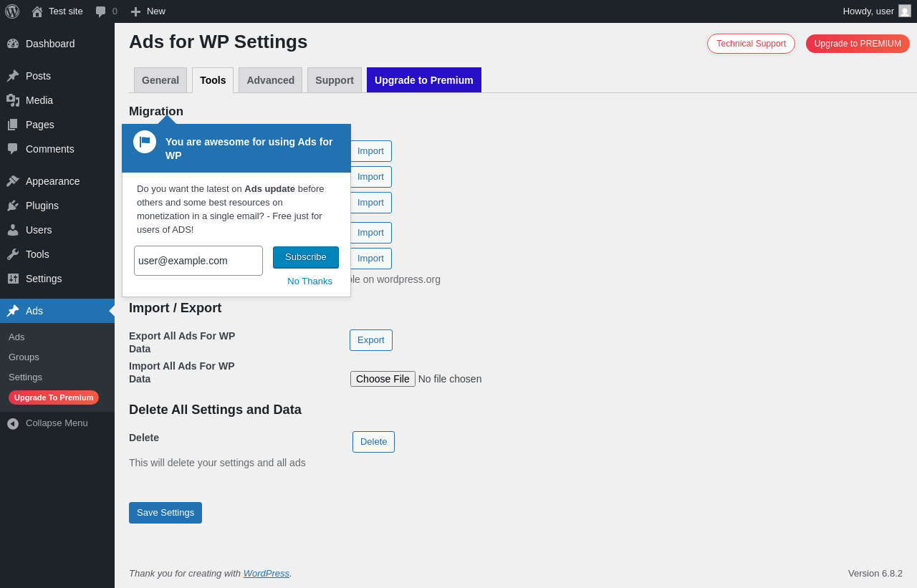Click the email input field in popup
The image size is (917, 588).
(198, 261)
